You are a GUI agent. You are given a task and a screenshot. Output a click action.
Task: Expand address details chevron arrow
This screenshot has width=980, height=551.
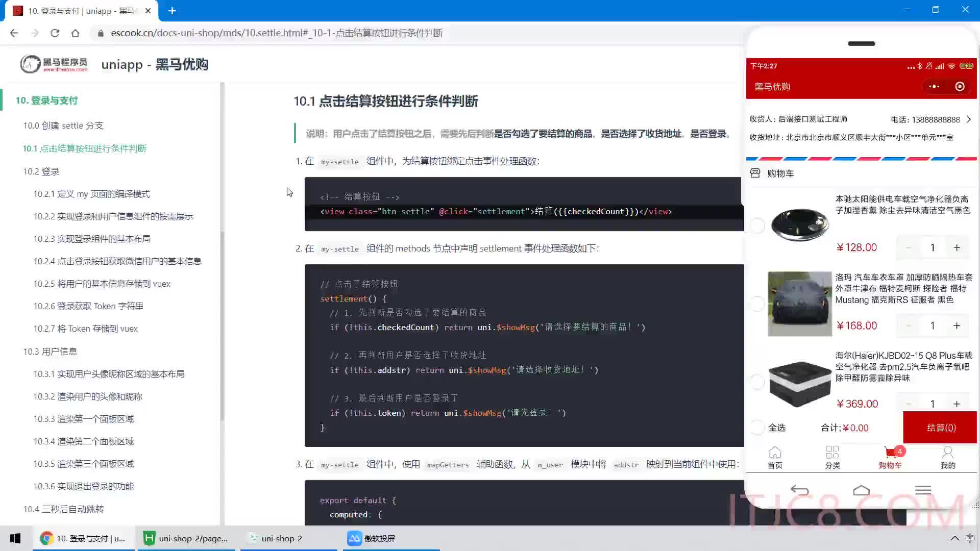[x=968, y=119]
